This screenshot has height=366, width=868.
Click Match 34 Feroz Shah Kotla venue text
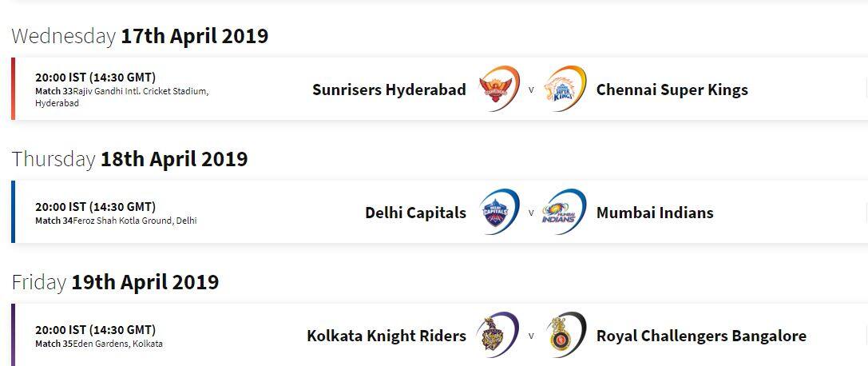(117, 221)
